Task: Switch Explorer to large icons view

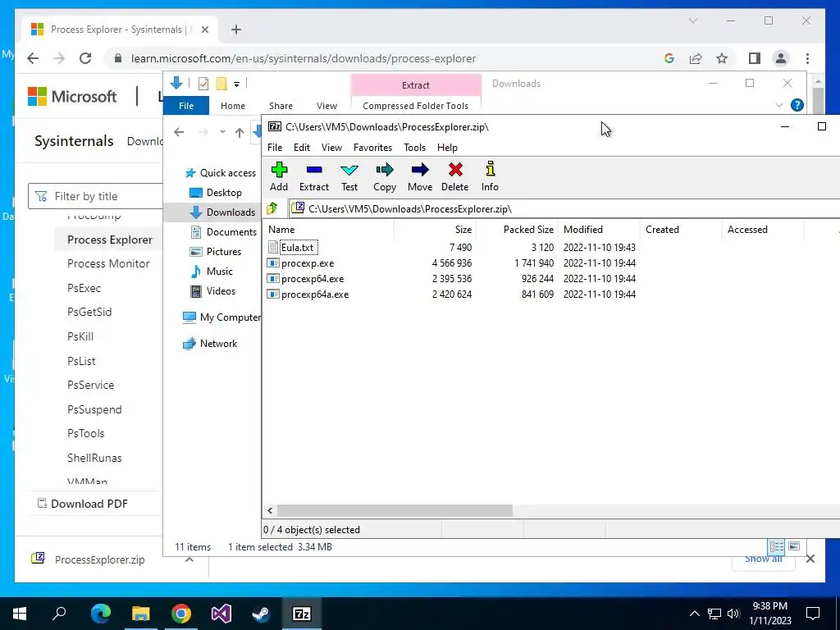Action: [x=794, y=546]
